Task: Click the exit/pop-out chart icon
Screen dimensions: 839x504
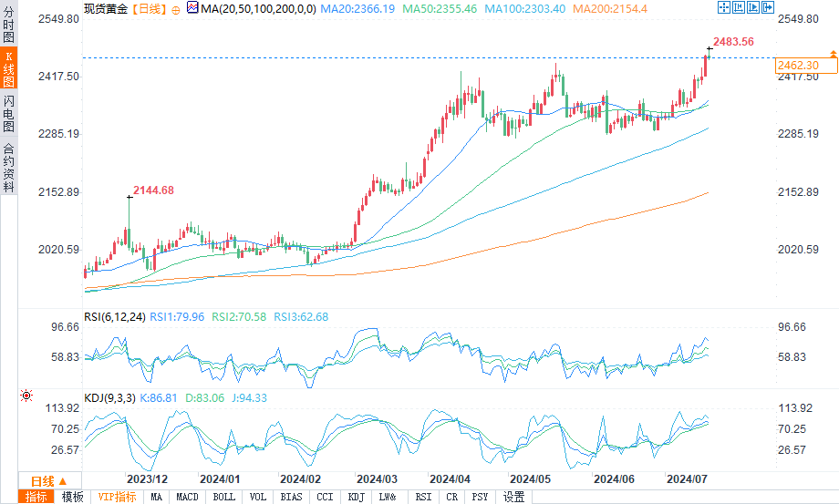Action: click(x=767, y=8)
